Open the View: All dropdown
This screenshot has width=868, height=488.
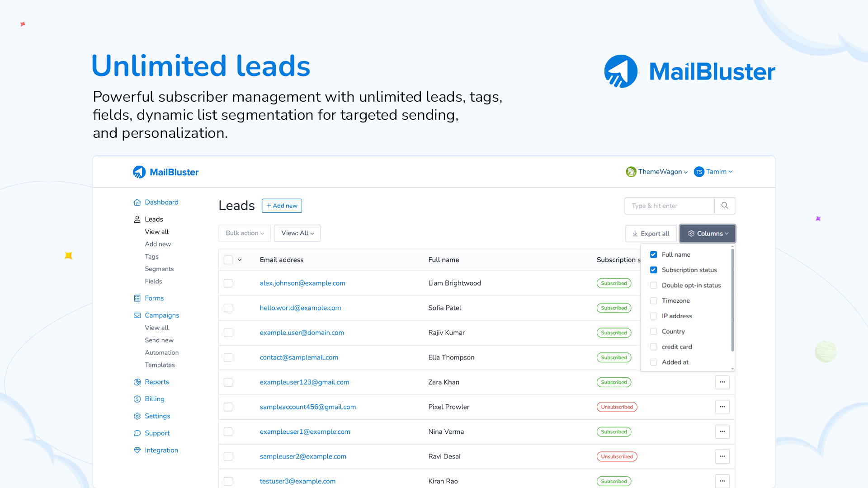click(x=297, y=233)
